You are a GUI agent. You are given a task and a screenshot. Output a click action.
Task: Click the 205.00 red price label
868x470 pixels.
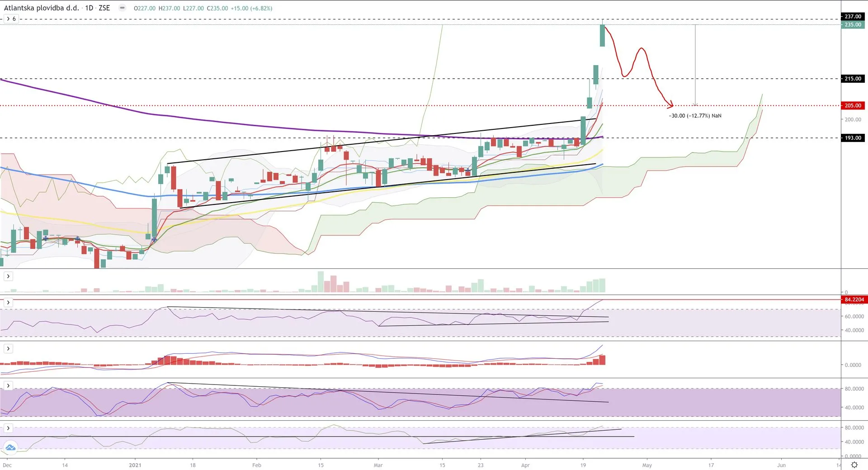853,105
